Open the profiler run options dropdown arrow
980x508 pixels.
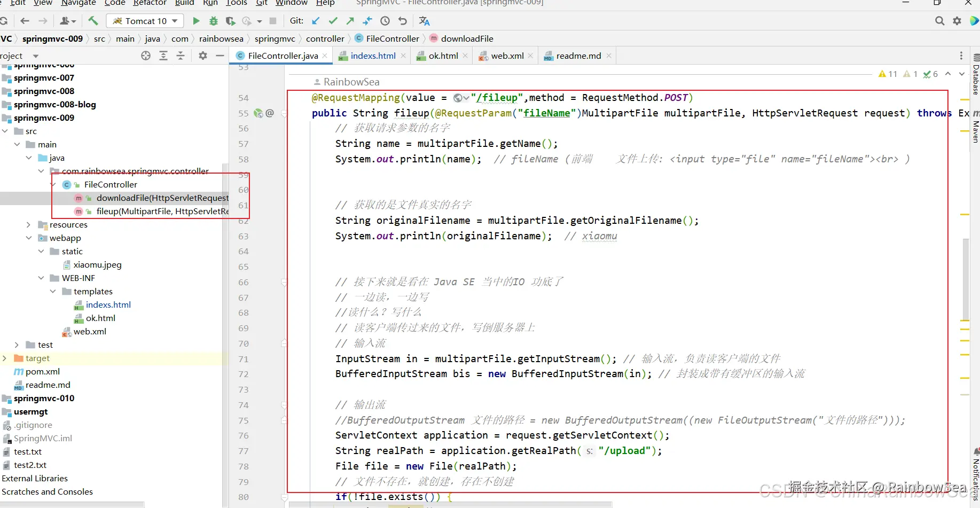260,21
